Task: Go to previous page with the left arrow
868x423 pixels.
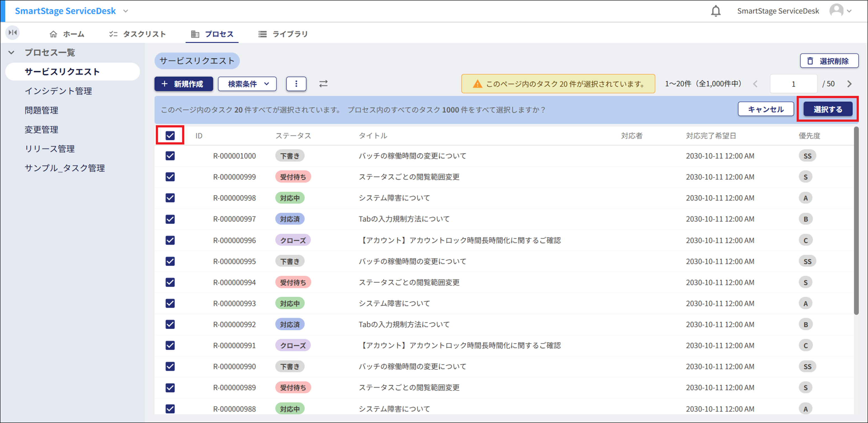Action: 755,84
